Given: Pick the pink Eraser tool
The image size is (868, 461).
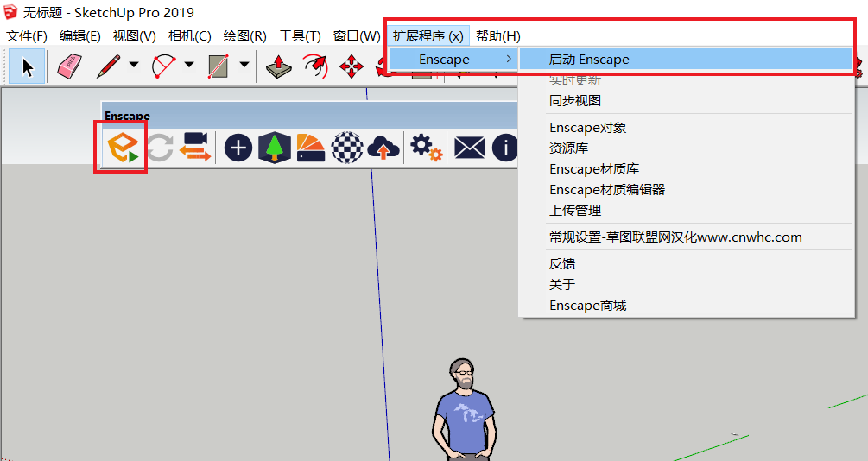Looking at the screenshot, I should (x=70, y=66).
